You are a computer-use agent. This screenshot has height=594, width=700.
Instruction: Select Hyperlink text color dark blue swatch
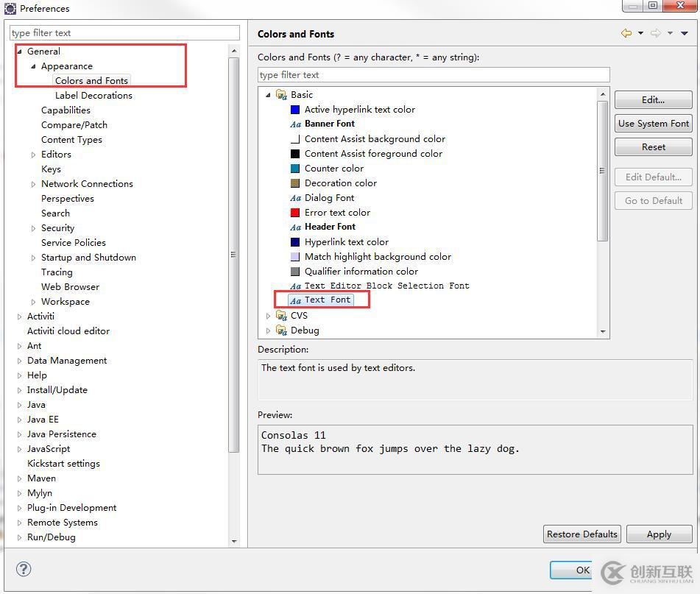pos(295,242)
